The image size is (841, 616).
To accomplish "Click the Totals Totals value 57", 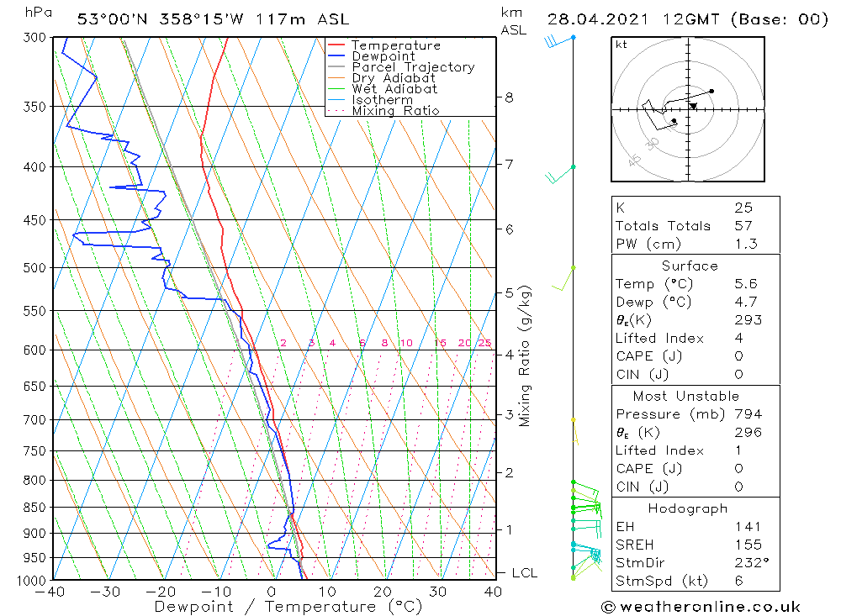I will (743, 226).
